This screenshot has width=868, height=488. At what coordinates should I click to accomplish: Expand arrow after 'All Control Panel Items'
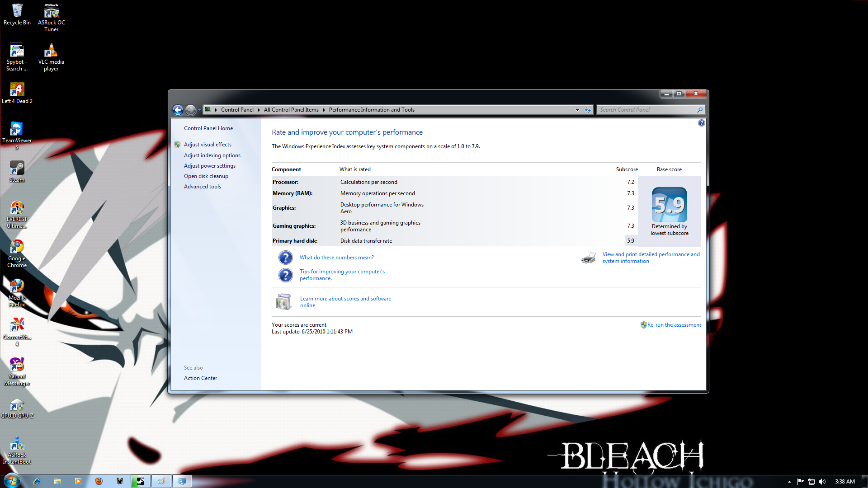[324, 110]
